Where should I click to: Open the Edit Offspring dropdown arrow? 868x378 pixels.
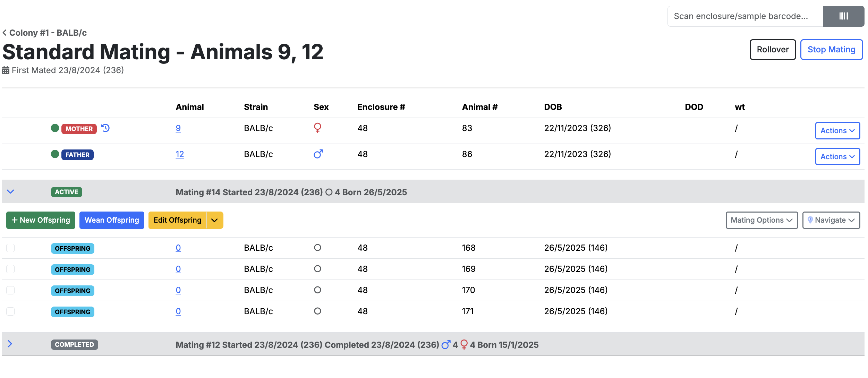215,220
